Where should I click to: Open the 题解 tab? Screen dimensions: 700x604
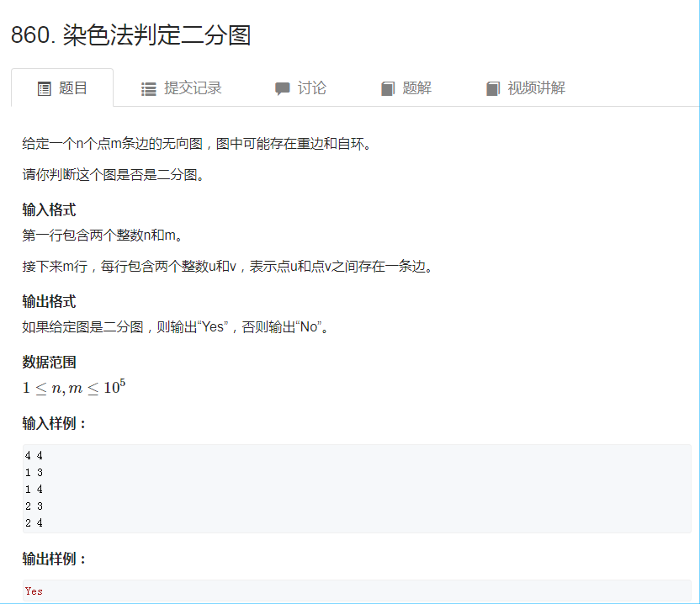[x=416, y=87]
